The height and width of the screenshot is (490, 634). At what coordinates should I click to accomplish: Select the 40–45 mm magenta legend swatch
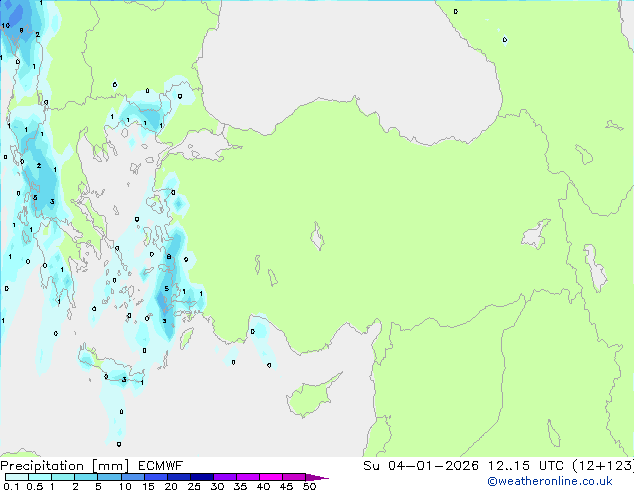(271, 477)
